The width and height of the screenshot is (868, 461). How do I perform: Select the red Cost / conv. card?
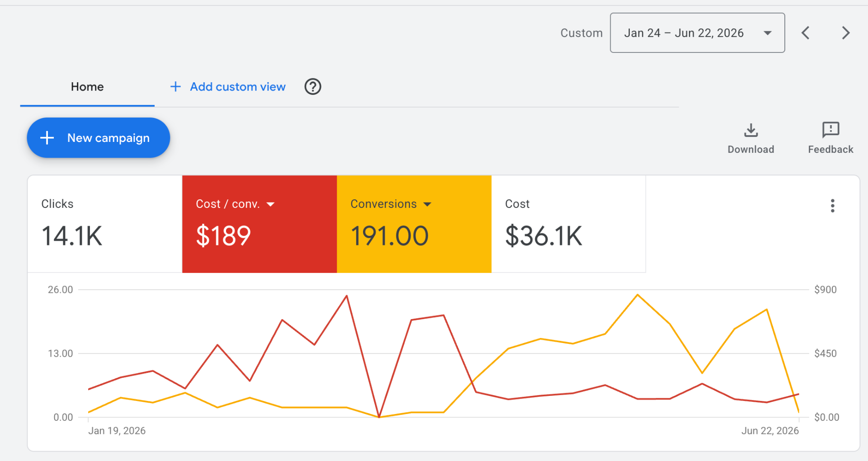[x=259, y=224]
